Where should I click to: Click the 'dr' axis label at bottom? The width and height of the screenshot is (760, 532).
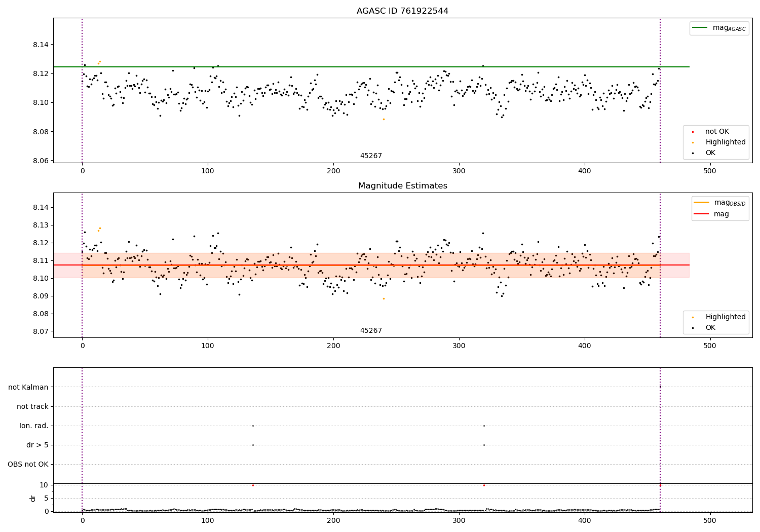(33, 498)
